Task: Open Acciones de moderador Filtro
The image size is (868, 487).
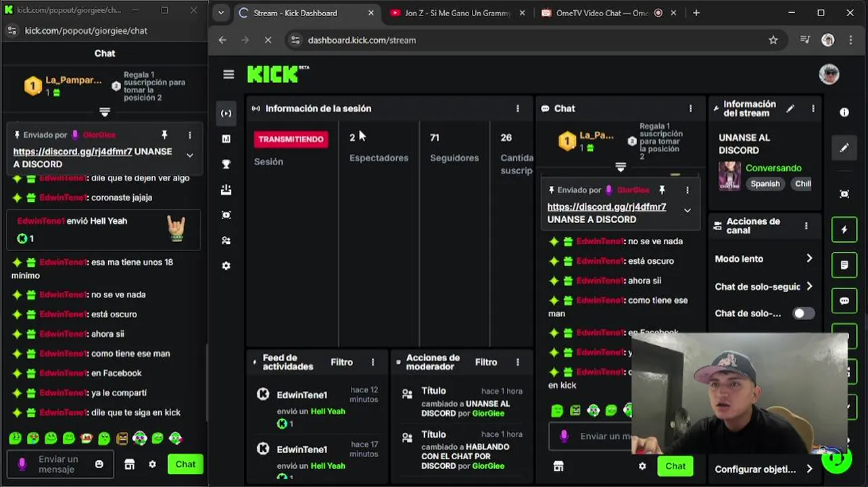Action: [486, 363]
